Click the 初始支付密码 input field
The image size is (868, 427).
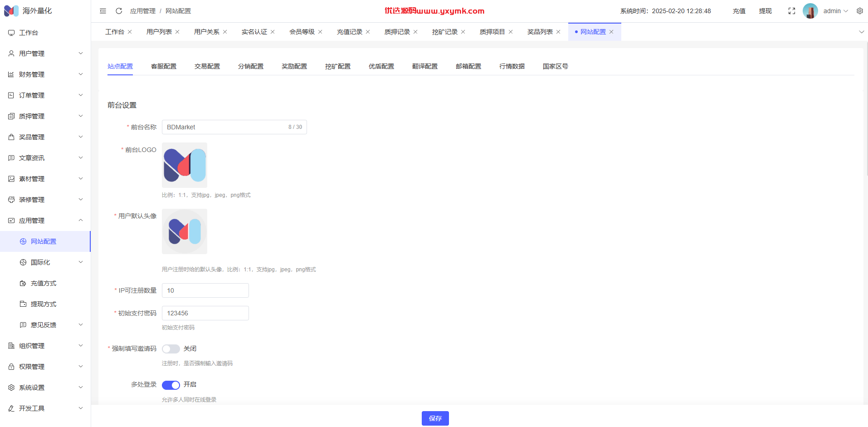coord(205,313)
